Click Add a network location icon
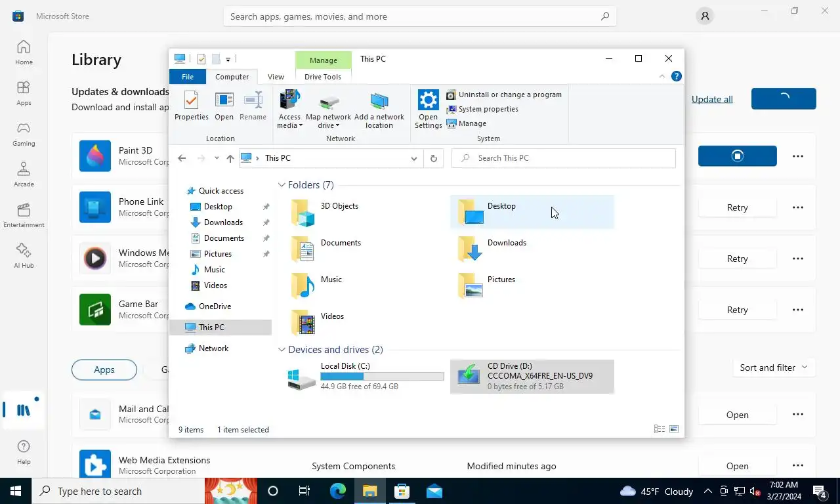This screenshot has width=840, height=504. (x=379, y=110)
